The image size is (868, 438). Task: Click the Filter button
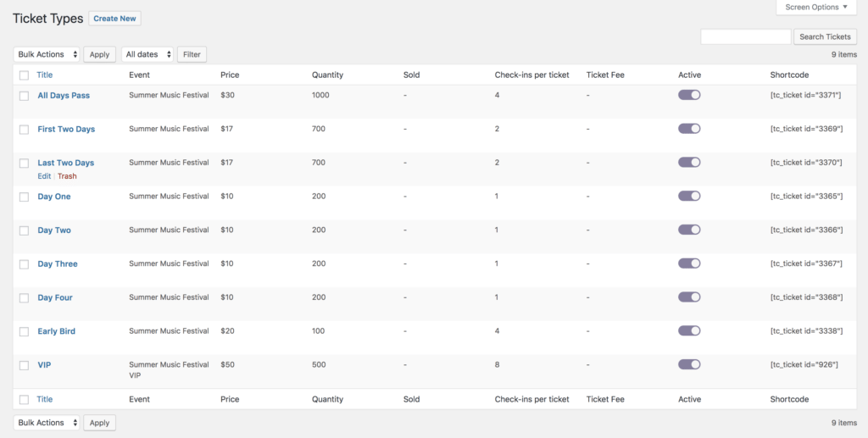click(192, 54)
